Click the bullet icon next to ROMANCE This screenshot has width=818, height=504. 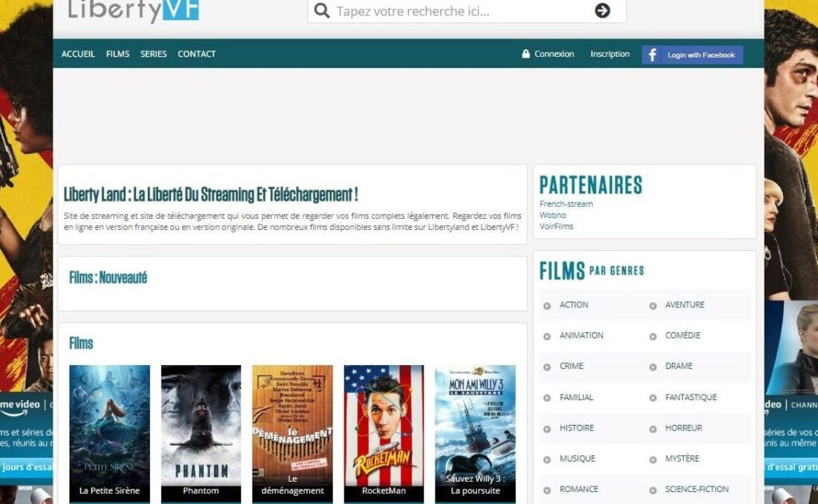pyautogui.click(x=546, y=490)
